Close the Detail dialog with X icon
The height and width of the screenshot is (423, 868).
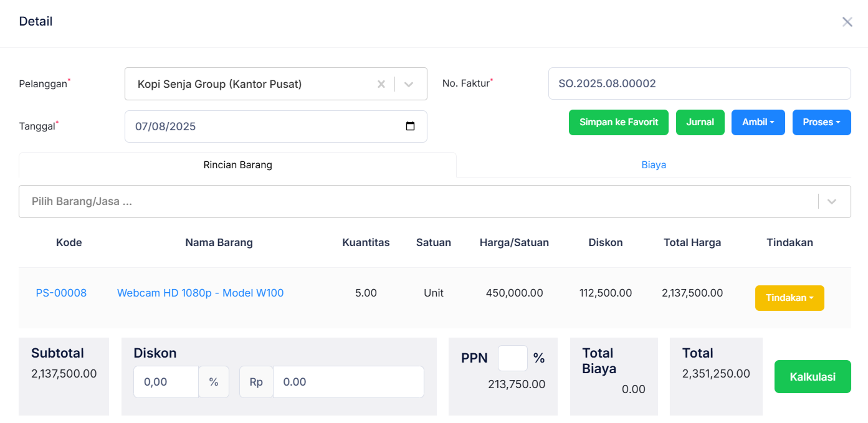click(x=847, y=22)
